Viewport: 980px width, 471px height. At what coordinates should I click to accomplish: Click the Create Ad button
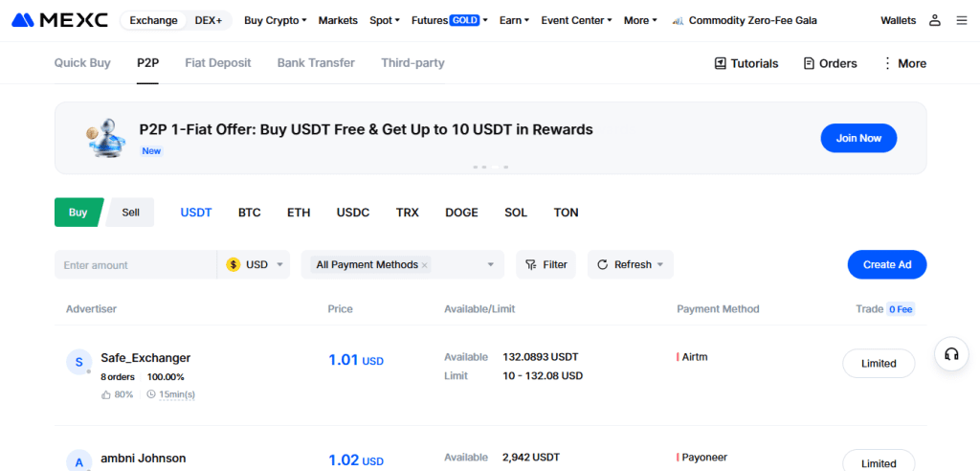tap(887, 264)
